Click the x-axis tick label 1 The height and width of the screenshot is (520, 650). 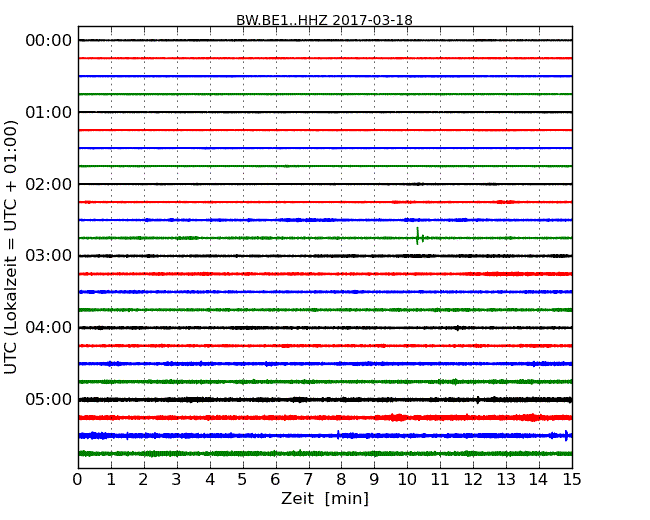click(x=111, y=480)
